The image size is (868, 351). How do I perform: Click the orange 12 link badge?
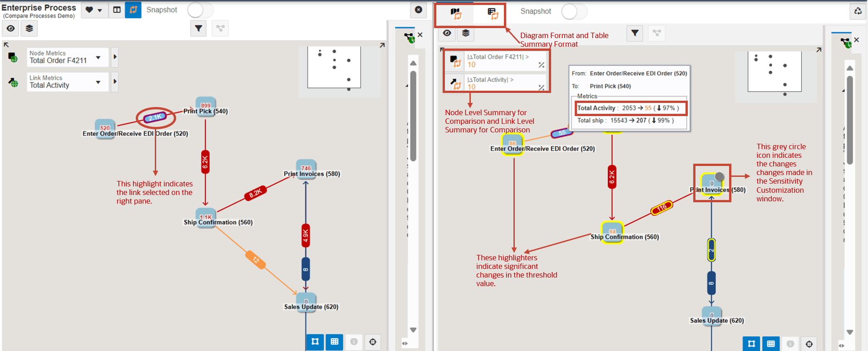coord(256,260)
